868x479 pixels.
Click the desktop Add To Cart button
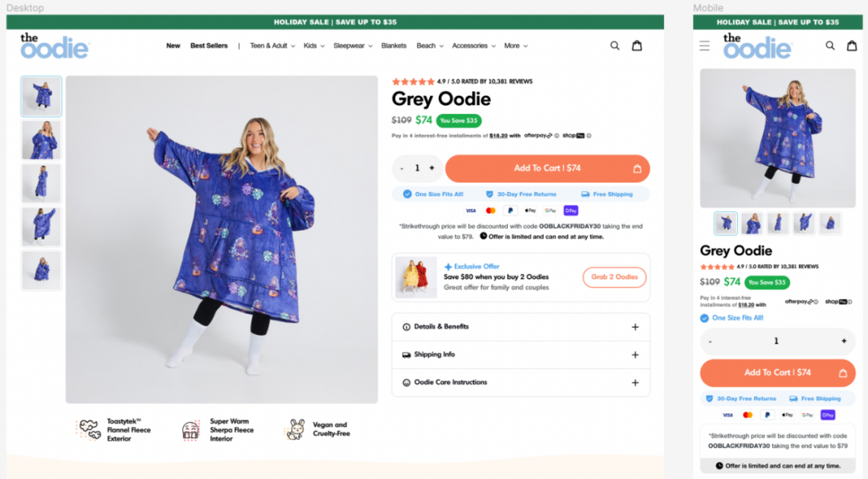(547, 168)
